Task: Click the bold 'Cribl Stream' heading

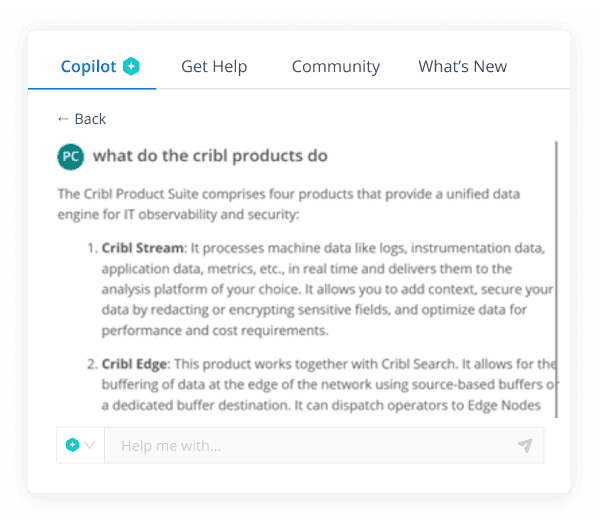Action: point(143,248)
